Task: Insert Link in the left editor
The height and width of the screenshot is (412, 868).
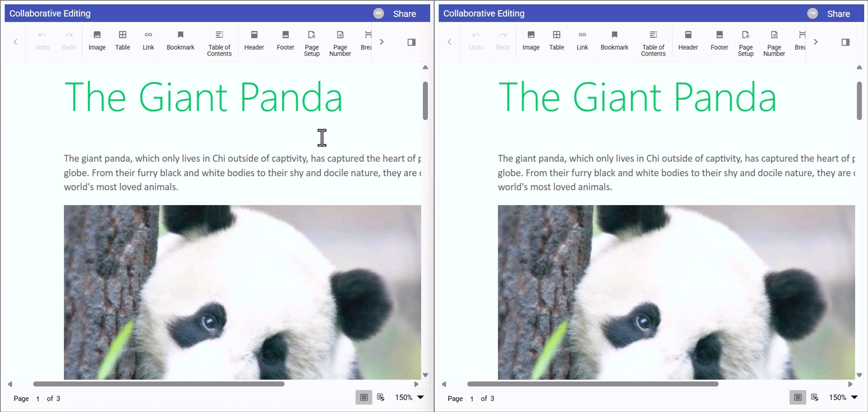Action: [x=148, y=41]
